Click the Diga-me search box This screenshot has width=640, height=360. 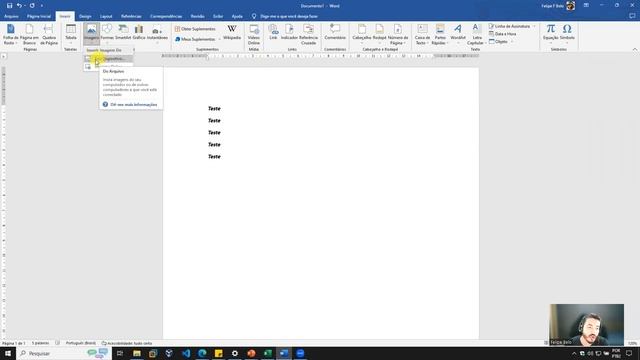tap(285, 16)
